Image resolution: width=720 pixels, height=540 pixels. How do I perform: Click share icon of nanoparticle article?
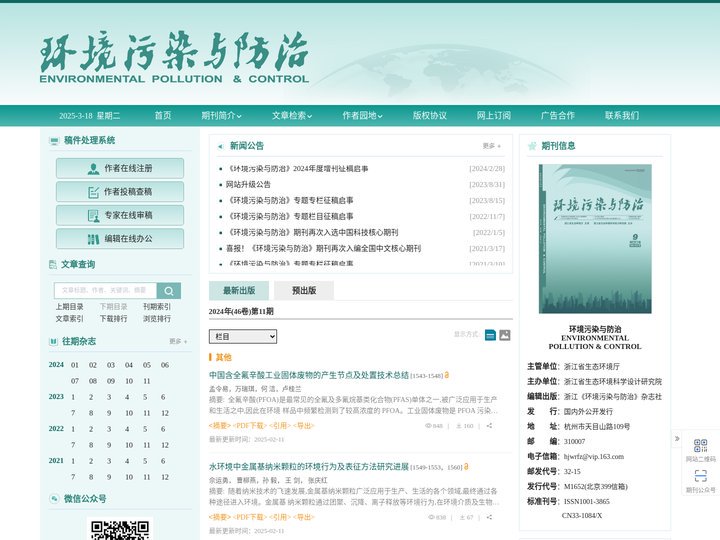pos(489,517)
